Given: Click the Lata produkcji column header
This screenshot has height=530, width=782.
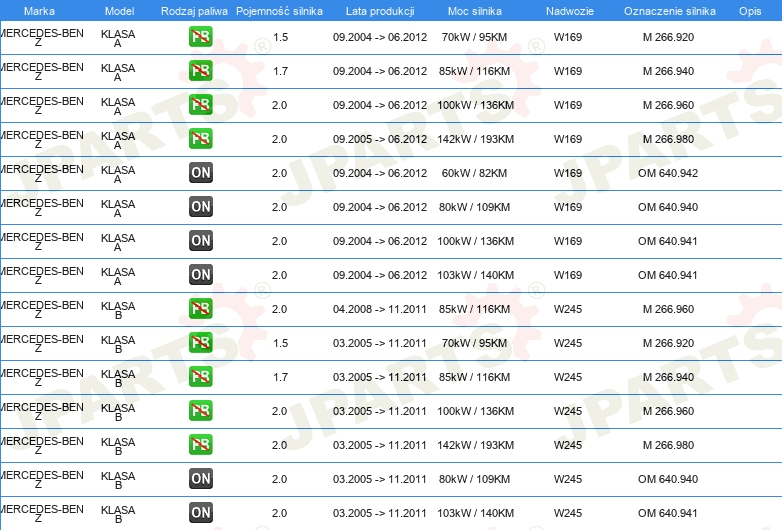Looking at the screenshot, I should tap(380, 11).
